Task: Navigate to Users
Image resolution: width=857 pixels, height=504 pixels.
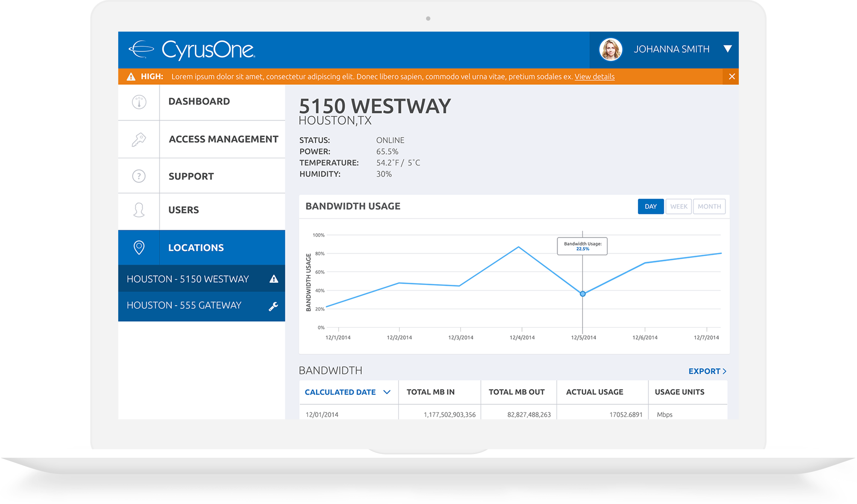Action: point(183,210)
